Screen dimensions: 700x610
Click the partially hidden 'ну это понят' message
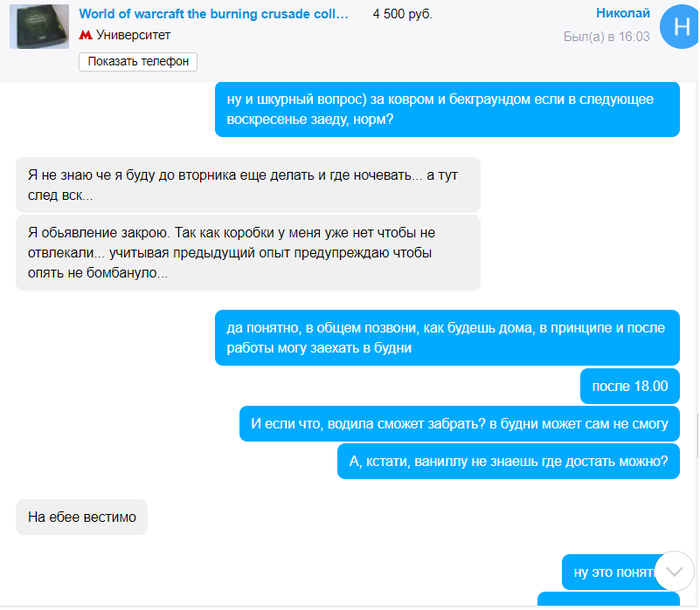[609, 572]
